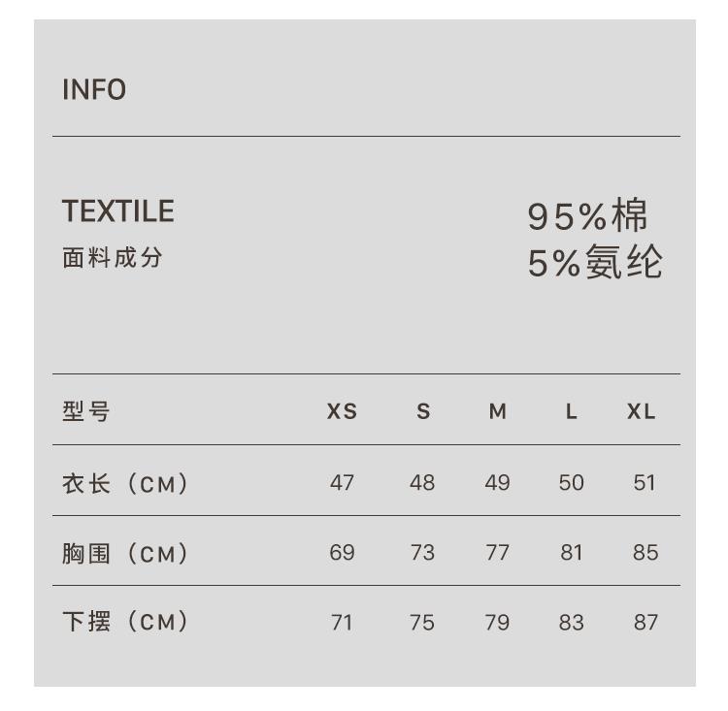The image size is (728, 711).
Task: Select the XS size column header
Action: [342, 411]
